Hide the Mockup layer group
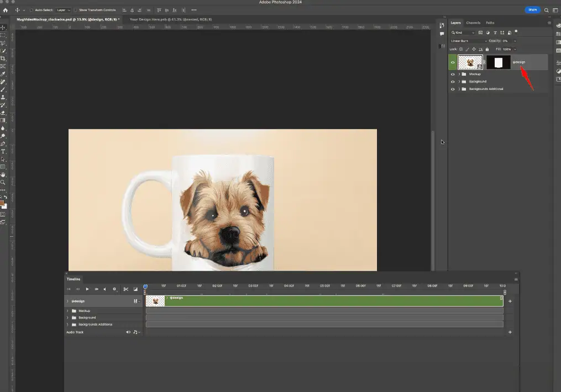The width and height of the screenshot is (561, 392). pos(453,74)
